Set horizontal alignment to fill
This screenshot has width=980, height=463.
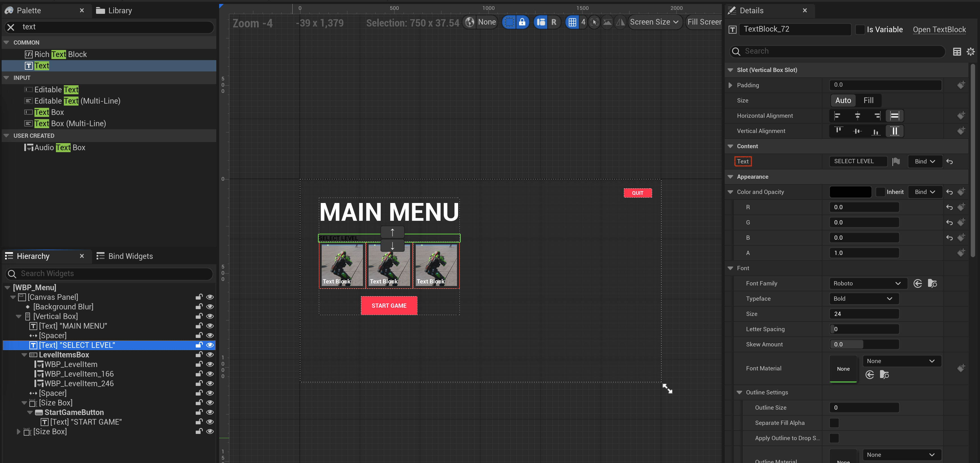click(x=894, y=116)
